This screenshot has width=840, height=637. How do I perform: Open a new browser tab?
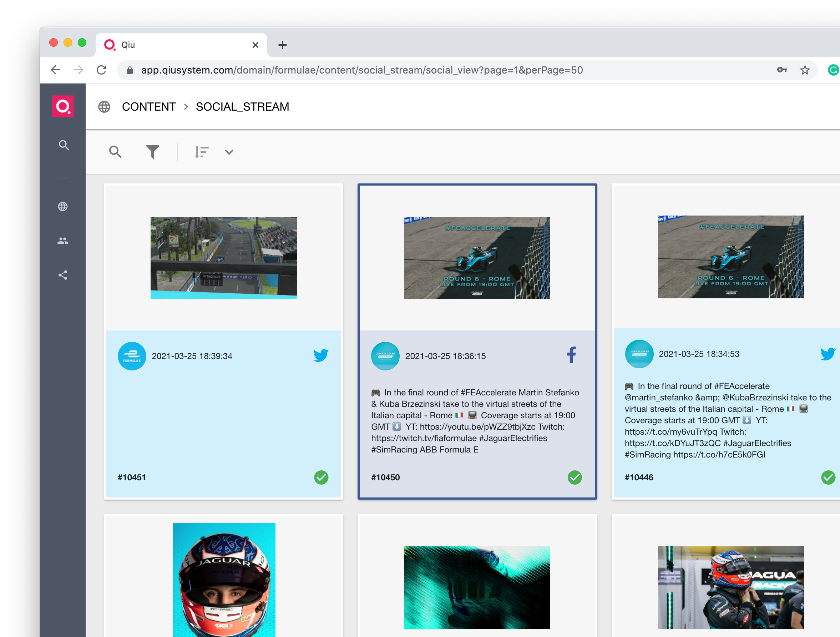283,45
